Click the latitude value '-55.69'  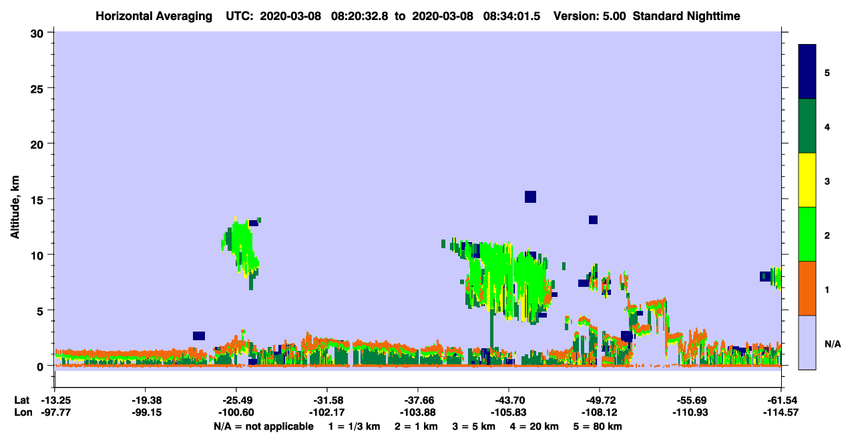pos(690,400)
